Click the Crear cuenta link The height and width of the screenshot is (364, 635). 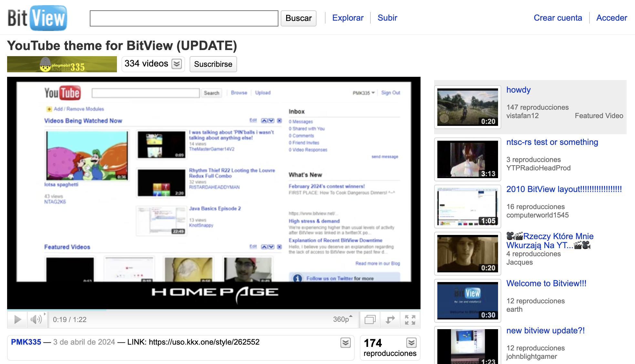tap(557, 18)
